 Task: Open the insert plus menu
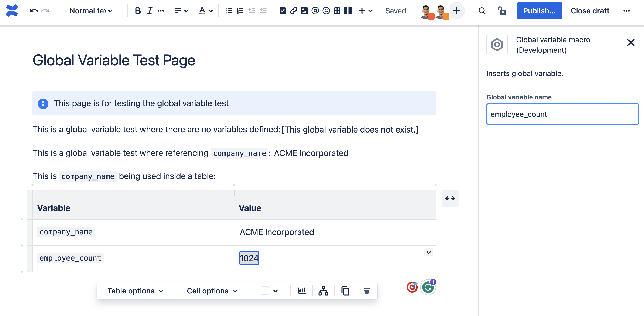(x=366, y=11)
